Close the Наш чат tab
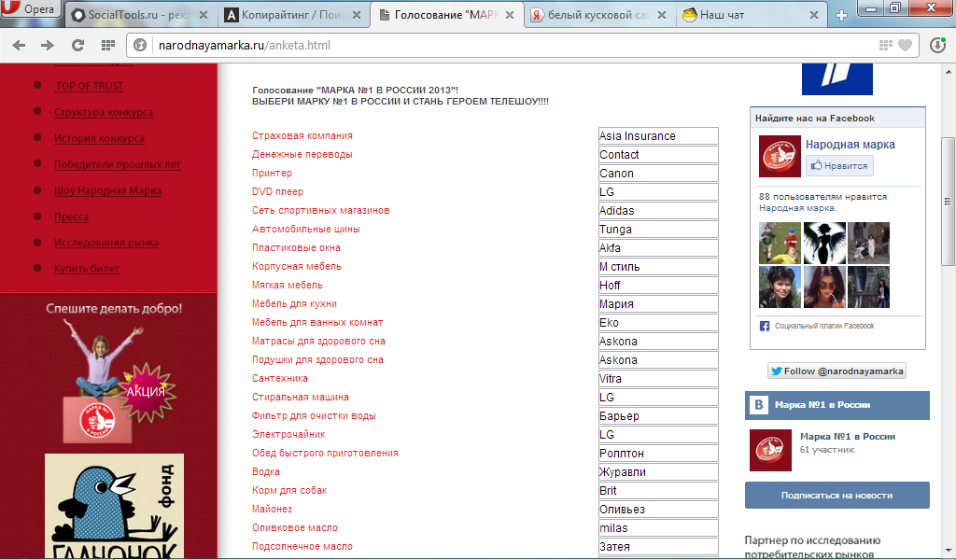Screen dimensions: 956x560 pyautogui.click(x=814, y=15)
